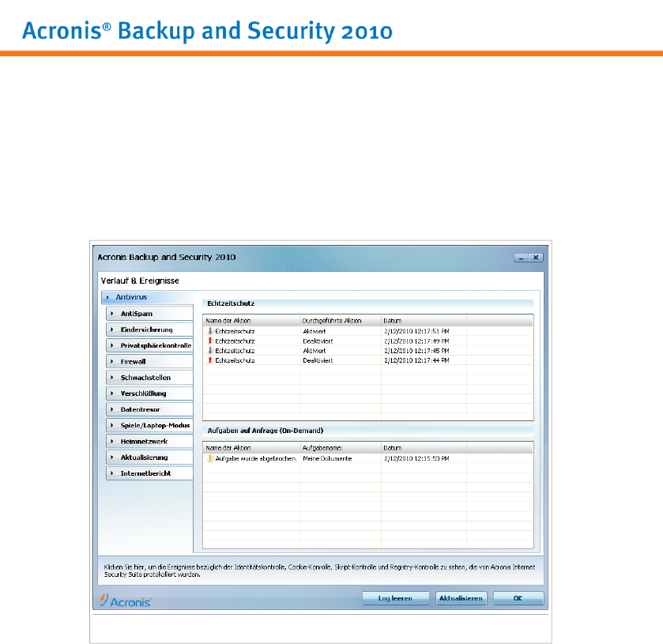Click Datum header in Echtzeitschutz table

click(x=424, y=321)
